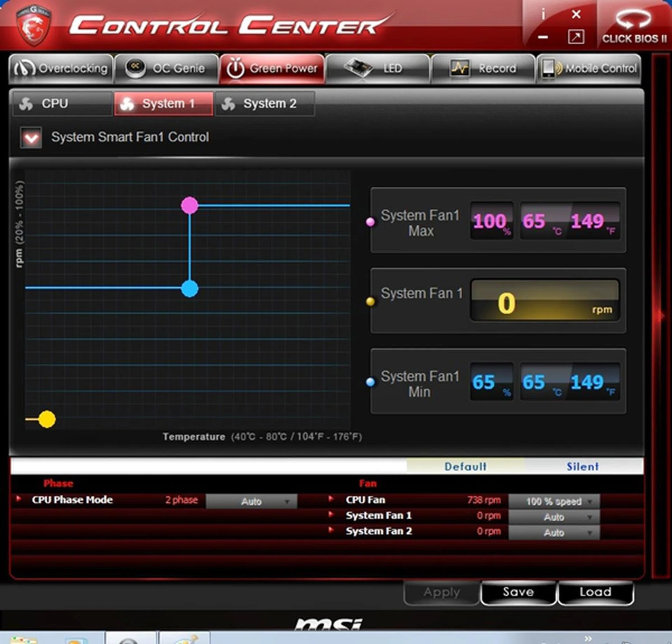672x644 pixels.
Task: Switch to the CPU fan tab
Action: (62, 104)
